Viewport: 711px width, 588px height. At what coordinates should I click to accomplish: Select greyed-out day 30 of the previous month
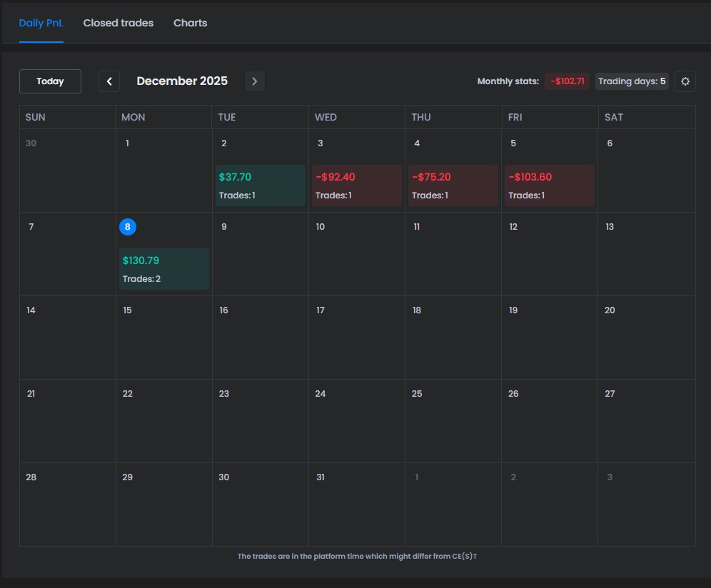tap(31, 143)
